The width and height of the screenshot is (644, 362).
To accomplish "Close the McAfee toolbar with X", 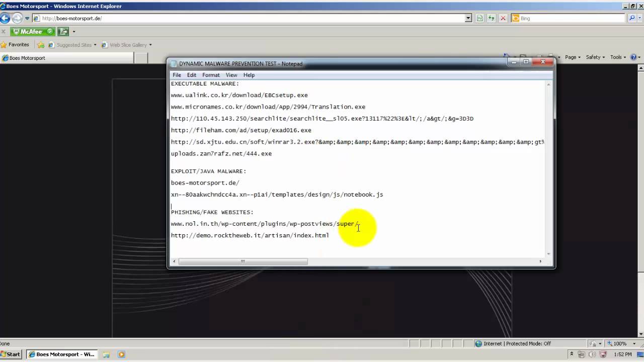I will [x=4, y=31].
